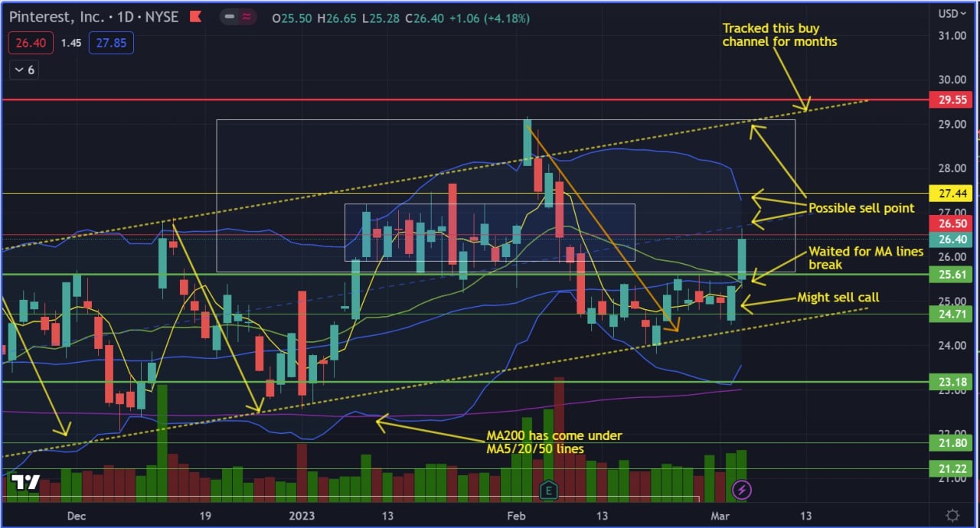The height and width of the screenshot is (528, 980).
Task: Click the TradingView logo
Action: point(24,483)
